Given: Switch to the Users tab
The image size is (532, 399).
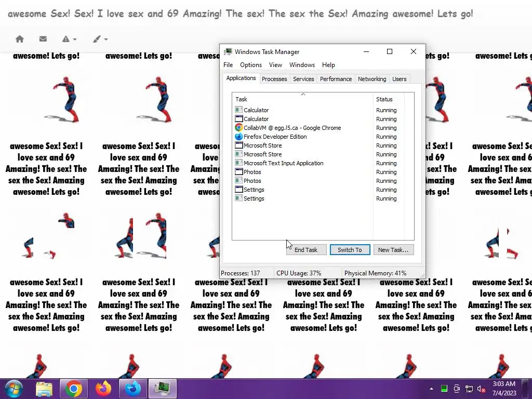Looking at the screenshot, I should pos(400,79).
